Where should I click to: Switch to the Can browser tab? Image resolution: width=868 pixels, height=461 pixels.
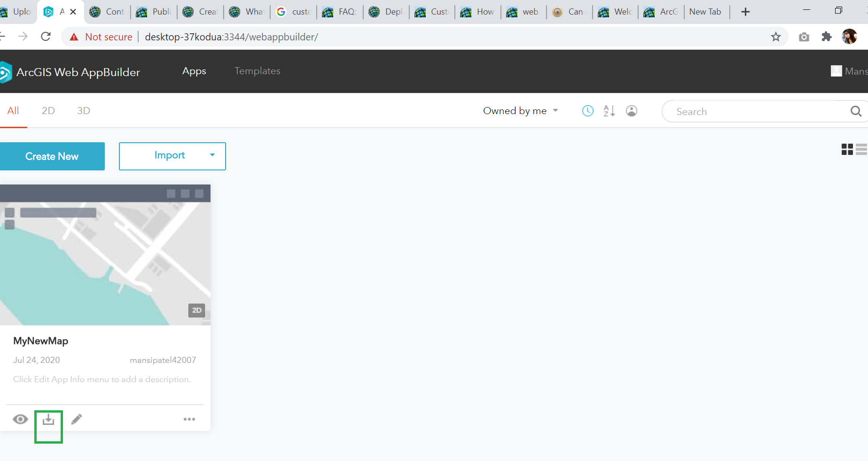570,12
